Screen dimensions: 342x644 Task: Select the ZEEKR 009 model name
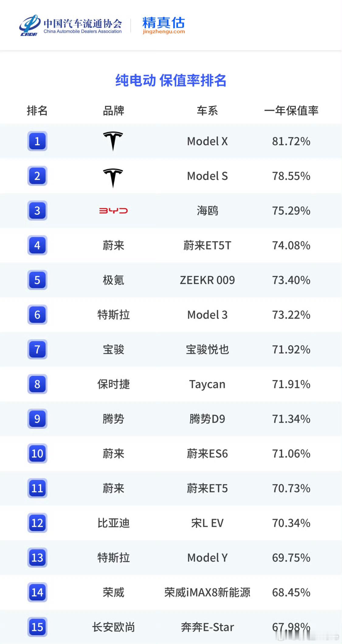(x=207, y=280)
